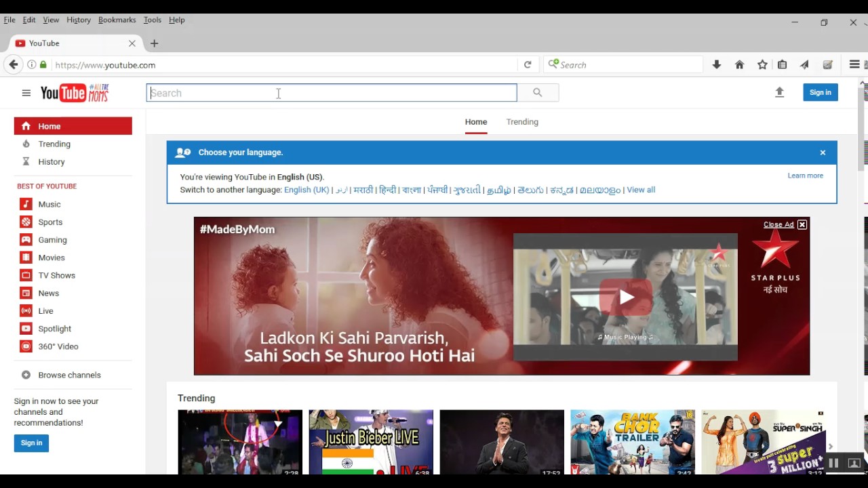Click the send tab paper plane icon

(x=804, y=65)
